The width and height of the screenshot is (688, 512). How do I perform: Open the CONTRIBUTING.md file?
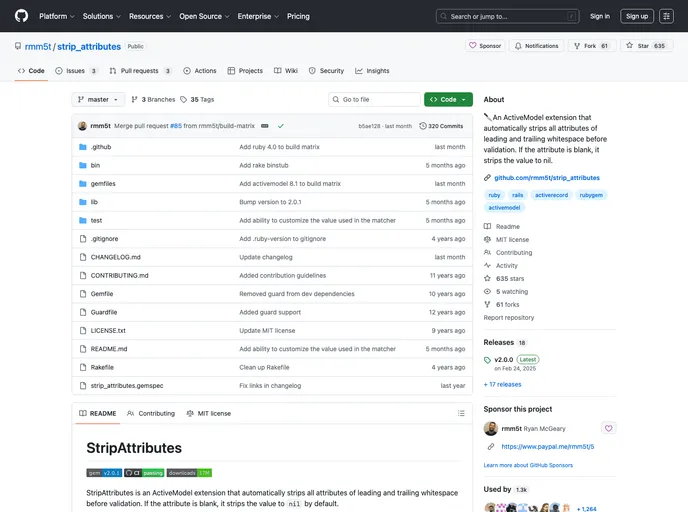pos(119,276)
